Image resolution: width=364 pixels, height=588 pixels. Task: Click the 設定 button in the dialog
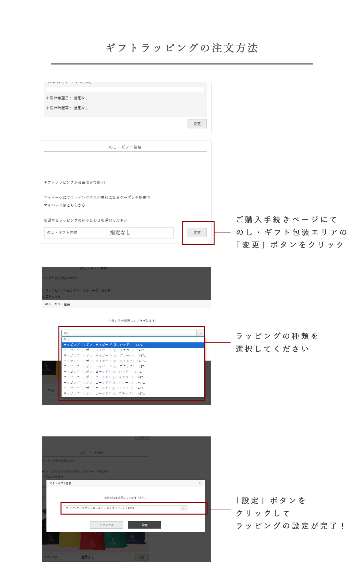pyautogui.click(x=144, y=525)
